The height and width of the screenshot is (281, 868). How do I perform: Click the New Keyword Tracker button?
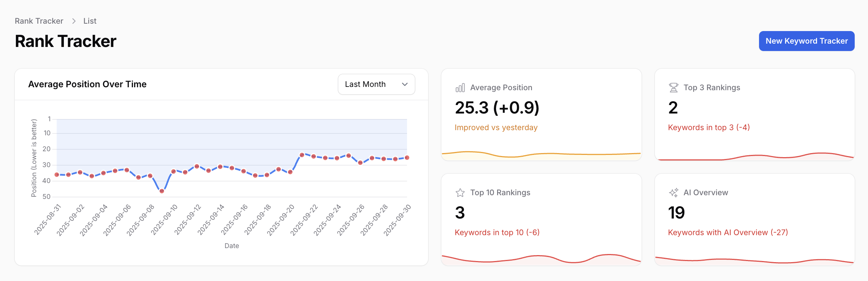[x=806, y=41]
